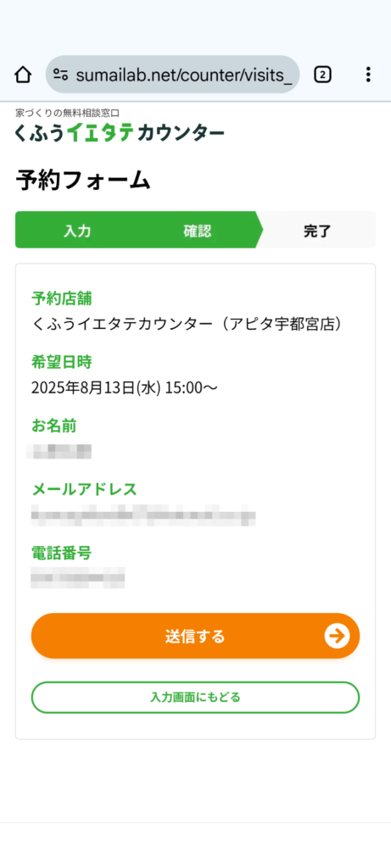Click the くふうイエタテカウンター logo
Viewport: 391px width, 868px height.
[120, 133]
